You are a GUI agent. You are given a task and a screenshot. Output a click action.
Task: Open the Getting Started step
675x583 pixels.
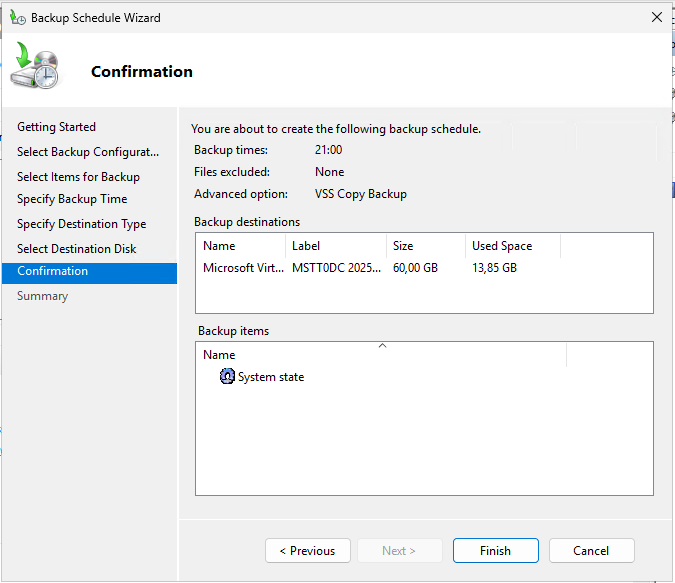57,127
